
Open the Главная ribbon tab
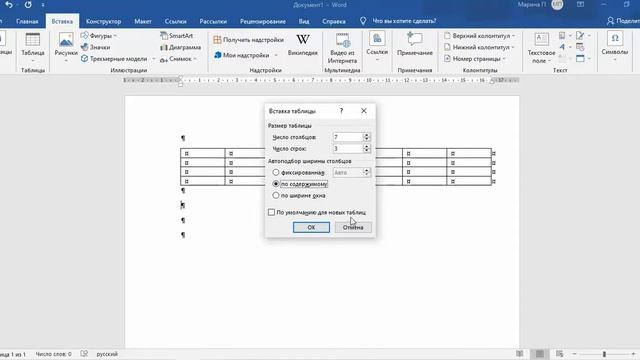tap(27, 21)
